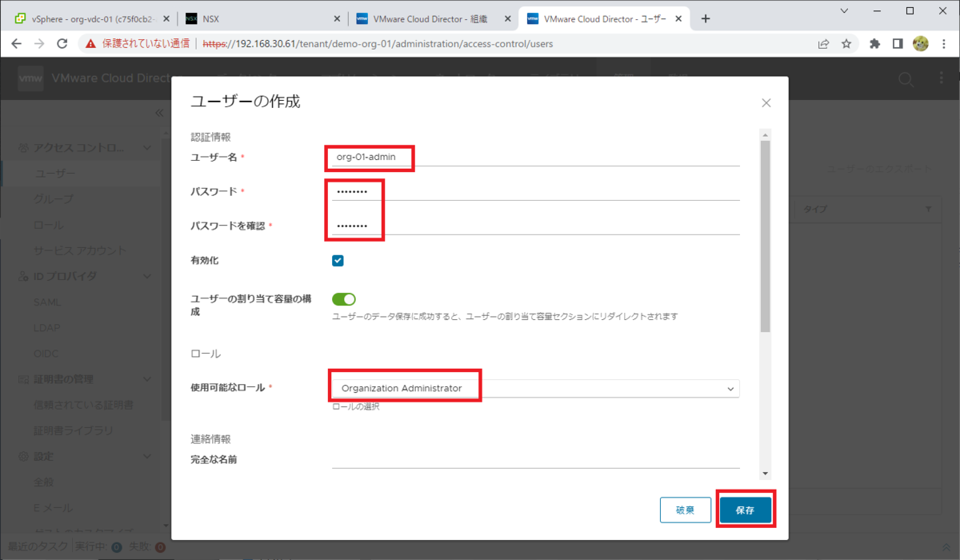The image size is (960, 560).
Task: Collapse the 設定 section
Action: coord(146,456)
